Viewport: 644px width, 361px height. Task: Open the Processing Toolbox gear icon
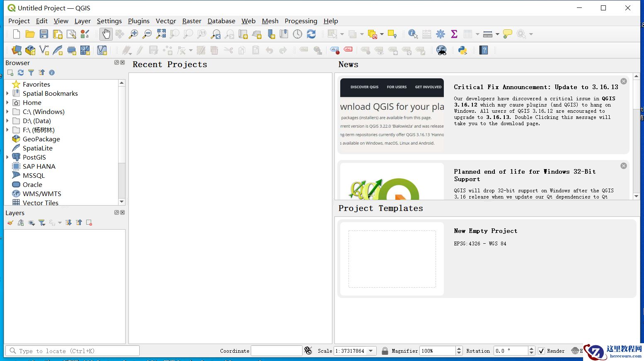[x=441, y=34]
